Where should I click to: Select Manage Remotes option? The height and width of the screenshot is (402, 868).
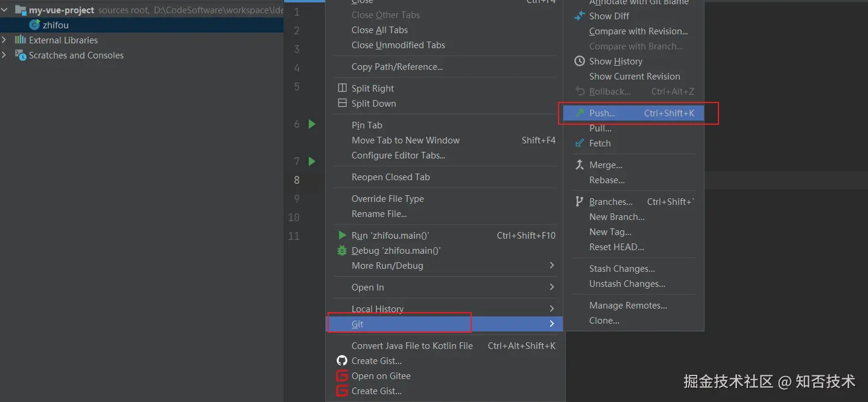pos(628,306)
